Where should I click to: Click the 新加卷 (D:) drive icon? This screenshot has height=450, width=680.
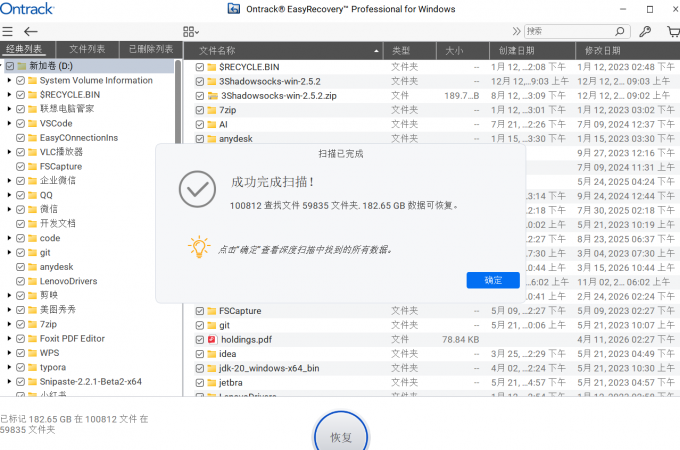click(x=22, y=66)
